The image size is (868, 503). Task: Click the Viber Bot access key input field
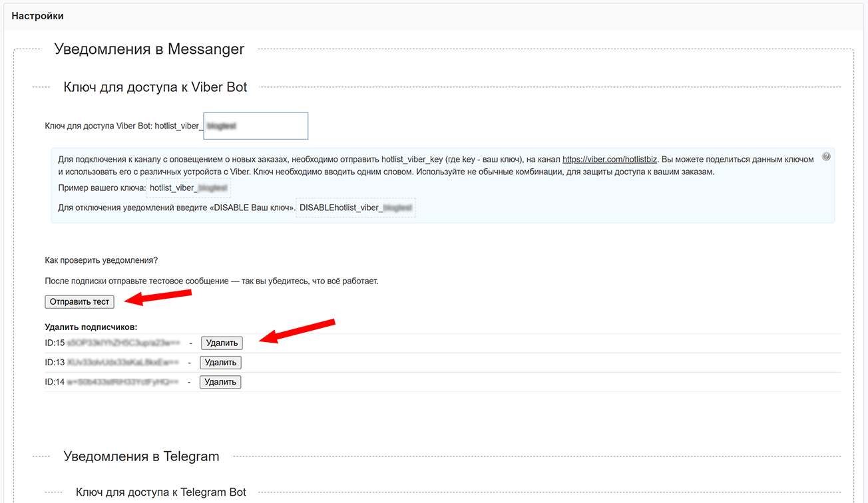pyautogui.click(x=256, y=126)
